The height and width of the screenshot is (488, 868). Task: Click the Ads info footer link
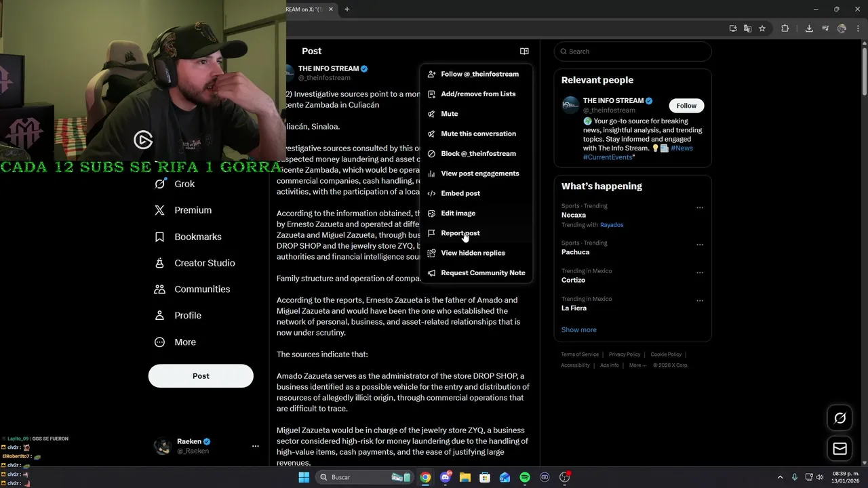609,365
